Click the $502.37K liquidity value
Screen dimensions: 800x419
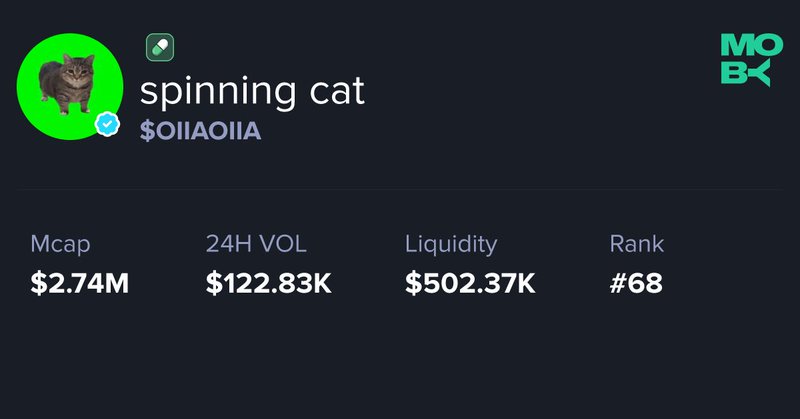point(470,283)
